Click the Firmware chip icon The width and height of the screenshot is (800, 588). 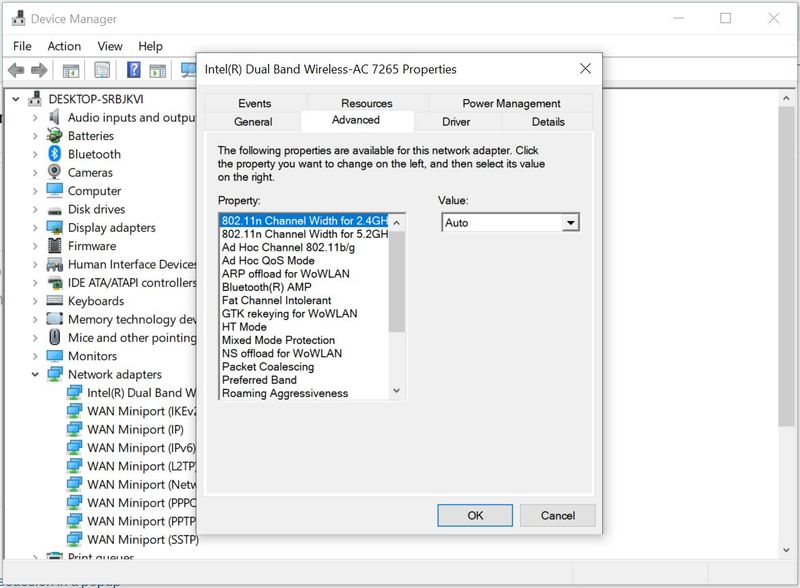tap(56, 246)
